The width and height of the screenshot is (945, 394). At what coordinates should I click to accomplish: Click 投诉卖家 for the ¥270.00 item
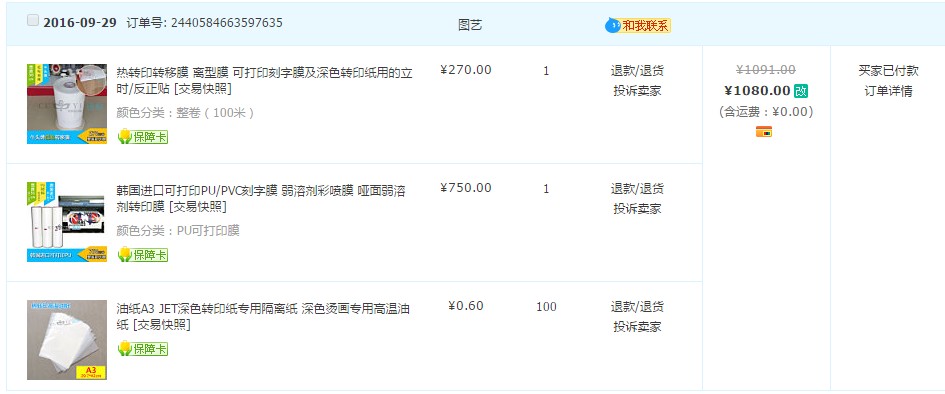click(x=638, y=91)
